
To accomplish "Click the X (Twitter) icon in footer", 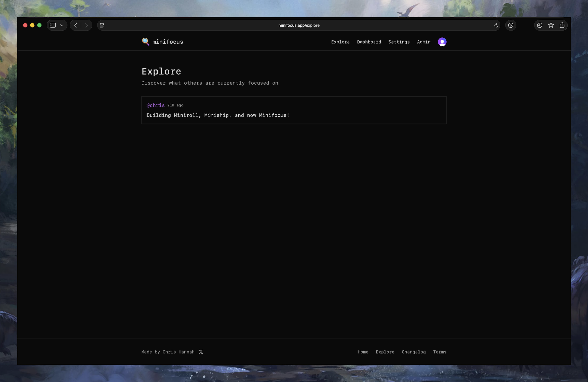I will click(201, 352).
